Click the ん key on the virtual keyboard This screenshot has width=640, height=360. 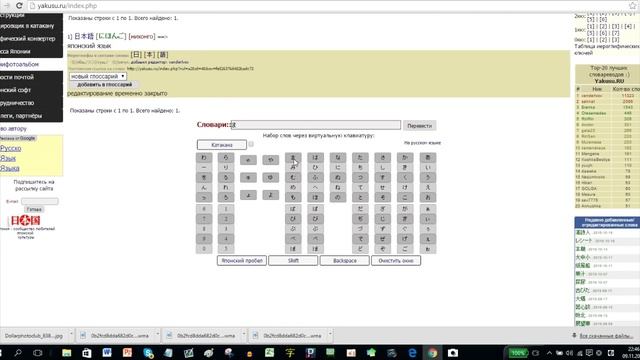(x=204, y=187)
